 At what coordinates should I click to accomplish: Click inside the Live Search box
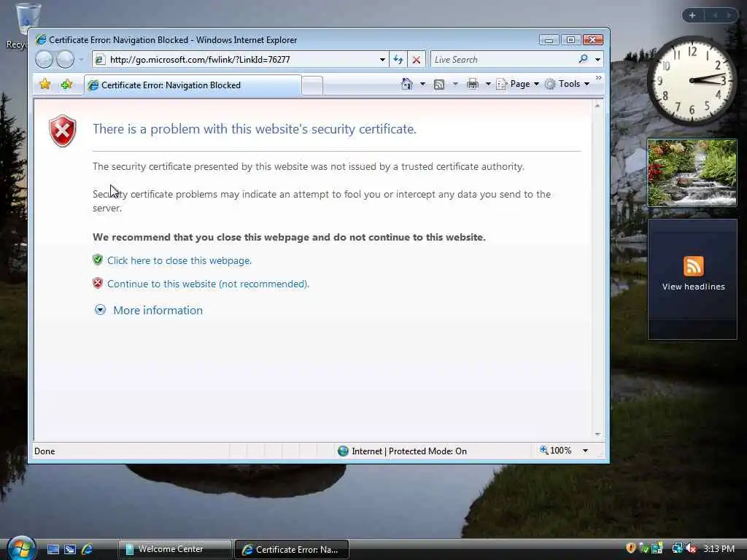coord(503,60)
